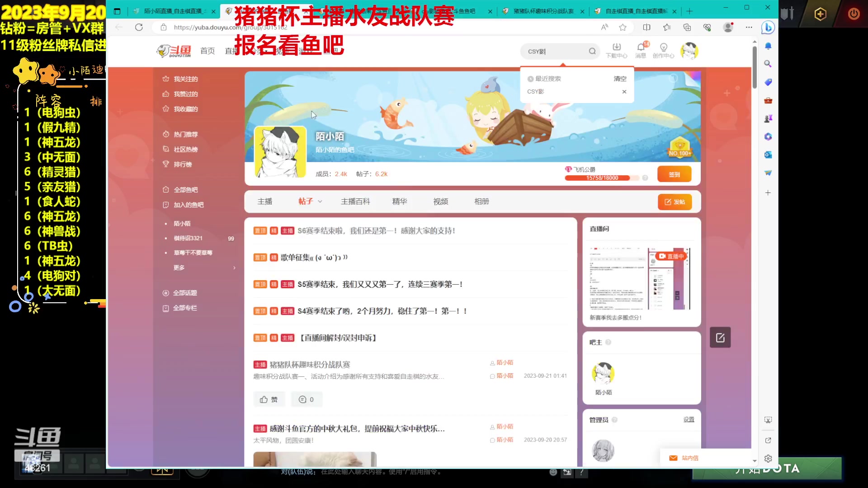
Task: Toggle browser split screen icon
Action: pos(646,28)
